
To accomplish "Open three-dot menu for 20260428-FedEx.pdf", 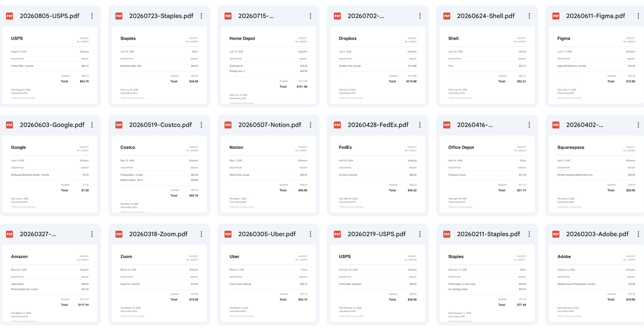I will pyautogui.click(x=420, y=125).
